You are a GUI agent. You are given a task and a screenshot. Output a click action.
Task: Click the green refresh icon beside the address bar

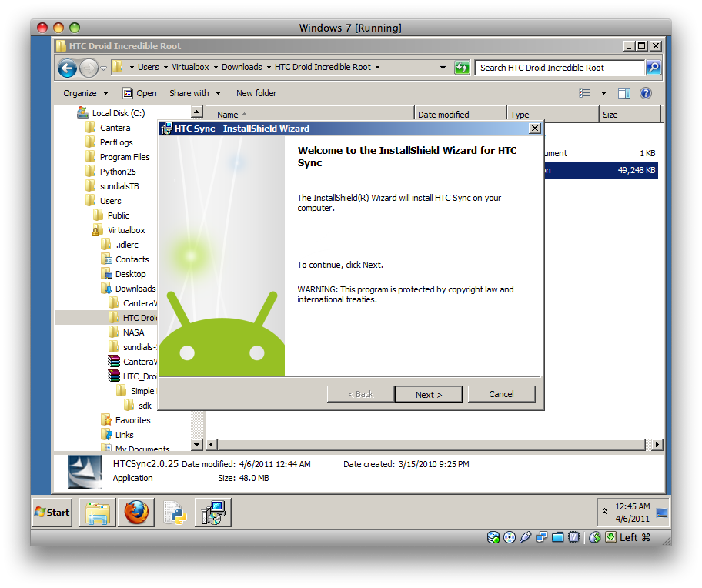(x=462, y=68)
